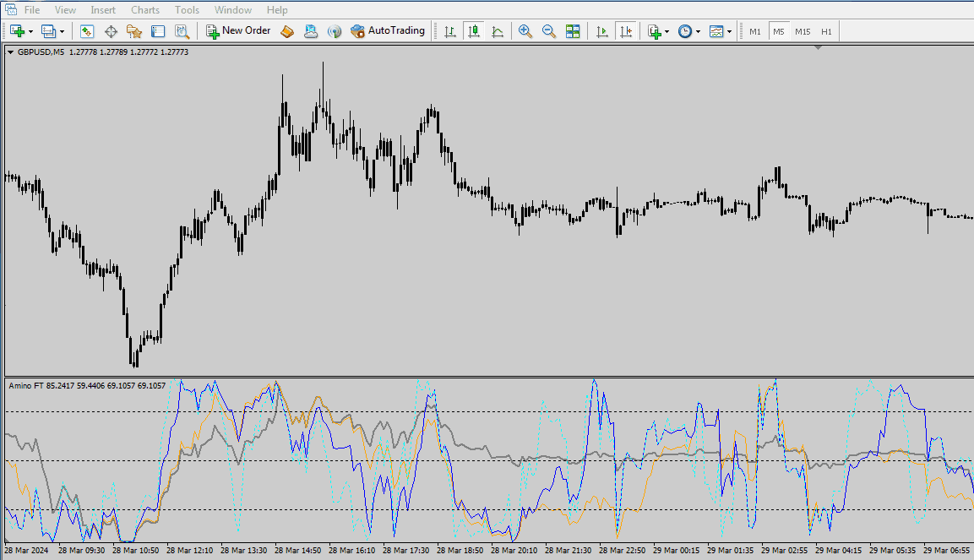Image resolution: width=974 pixels, height=560 pixels.
Task: Click the New Order button
Action: pyautogui.click(x=238, y=31)
